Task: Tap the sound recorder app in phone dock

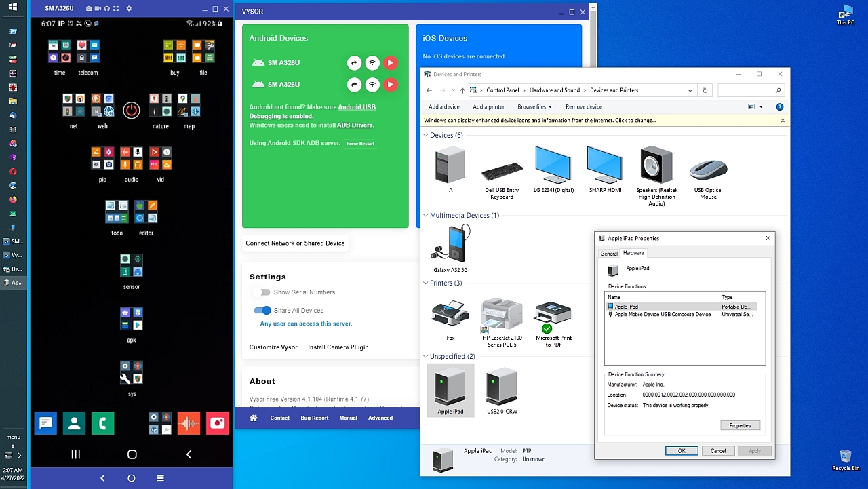Action: click(x=189, y=423)
